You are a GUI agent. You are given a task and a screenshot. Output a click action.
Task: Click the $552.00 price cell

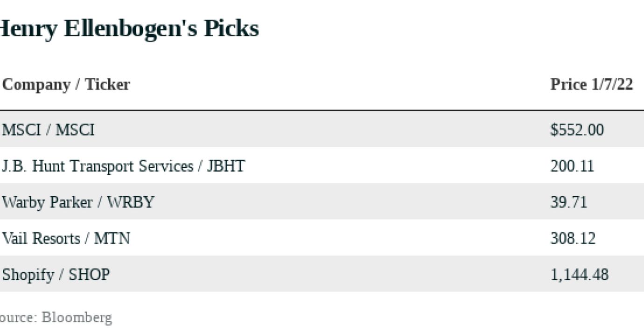pos(577,130)
